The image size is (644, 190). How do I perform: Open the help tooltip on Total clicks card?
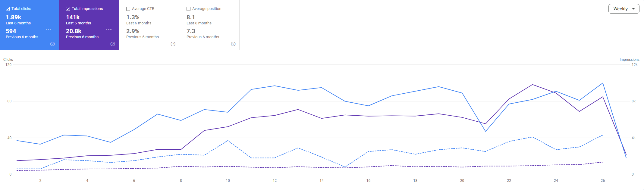52,44
